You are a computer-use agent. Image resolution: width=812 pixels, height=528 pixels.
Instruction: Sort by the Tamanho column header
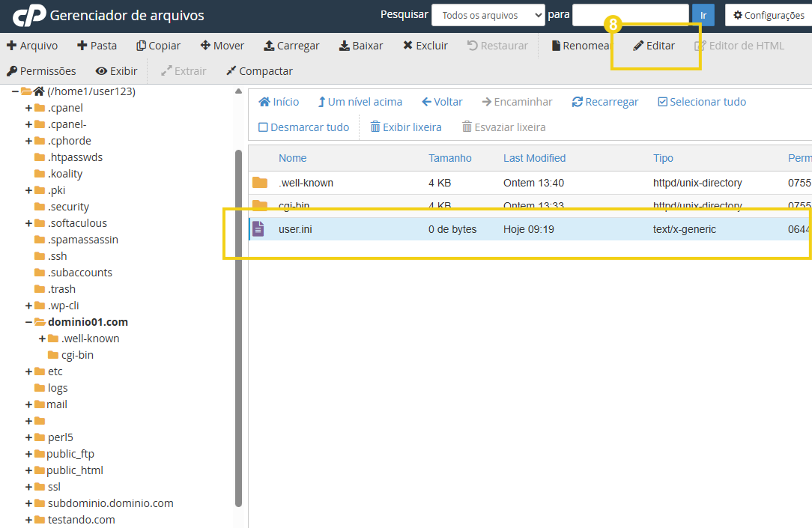450,158
